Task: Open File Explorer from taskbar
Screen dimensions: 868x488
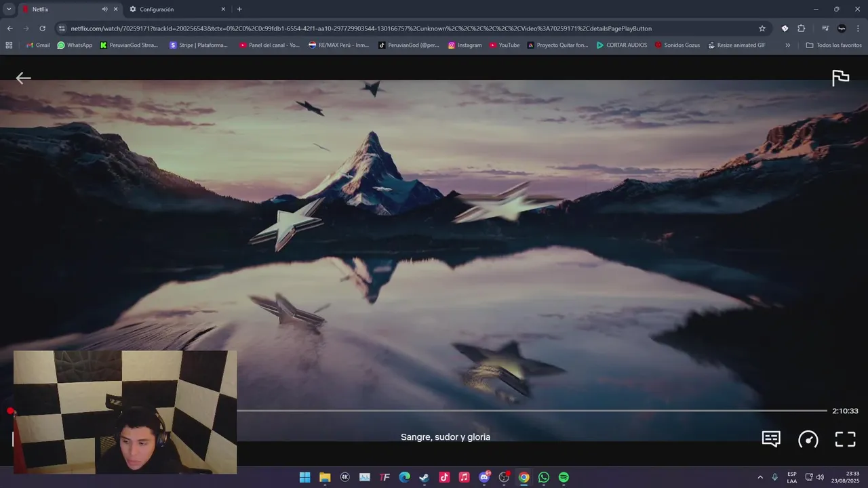Action: pyautogui.click(x=325, y=477)
